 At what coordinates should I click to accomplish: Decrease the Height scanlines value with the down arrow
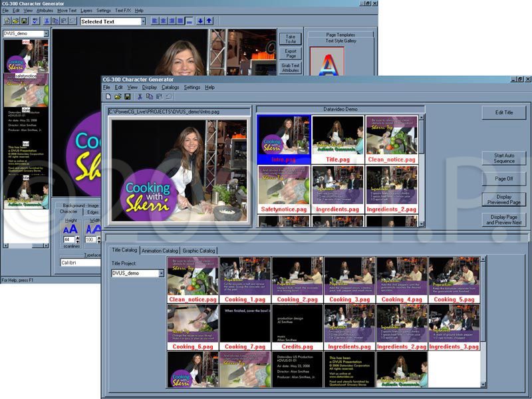coord(78,241)
